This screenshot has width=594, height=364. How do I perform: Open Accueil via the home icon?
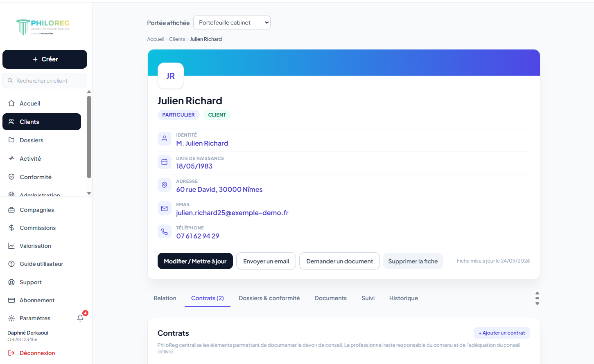[x=11, y=103]
